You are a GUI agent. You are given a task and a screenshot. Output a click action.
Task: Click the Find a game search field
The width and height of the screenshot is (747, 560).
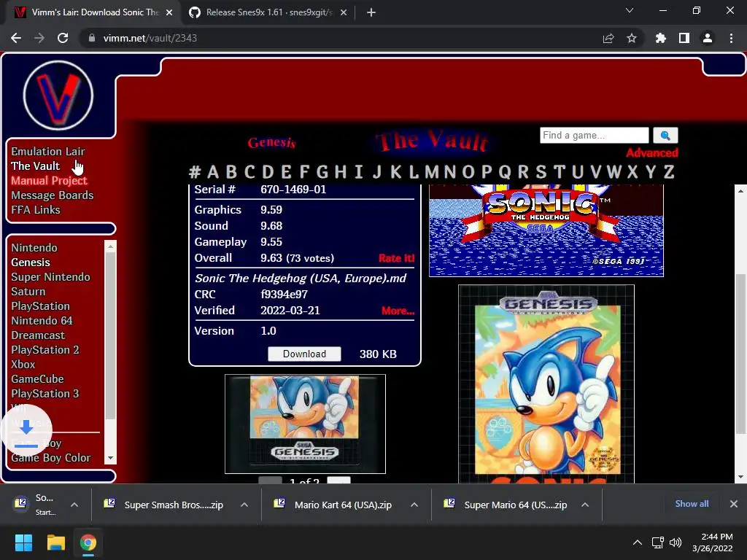[x=594, y=135]
